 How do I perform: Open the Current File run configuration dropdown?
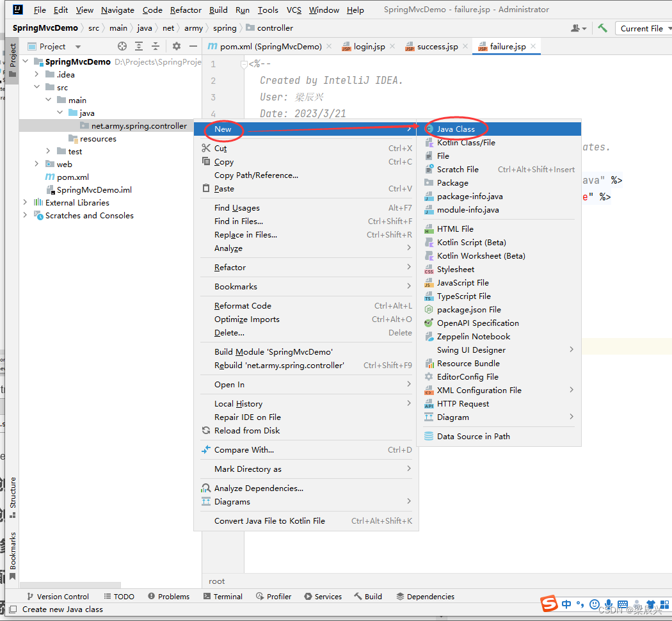coord(644,28)
